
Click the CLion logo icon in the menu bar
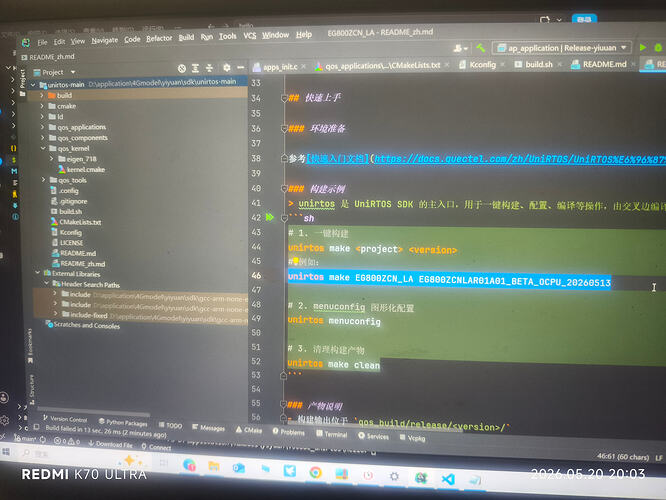coord(26,42)
